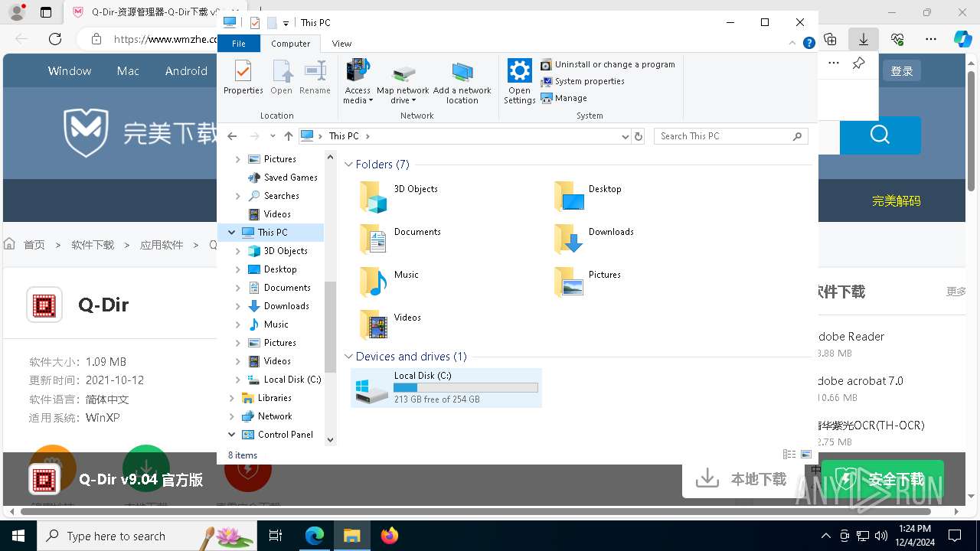Viewport: 980px width, 551px height.
Task: Refresh the This PC view
Action: (639, 136)
